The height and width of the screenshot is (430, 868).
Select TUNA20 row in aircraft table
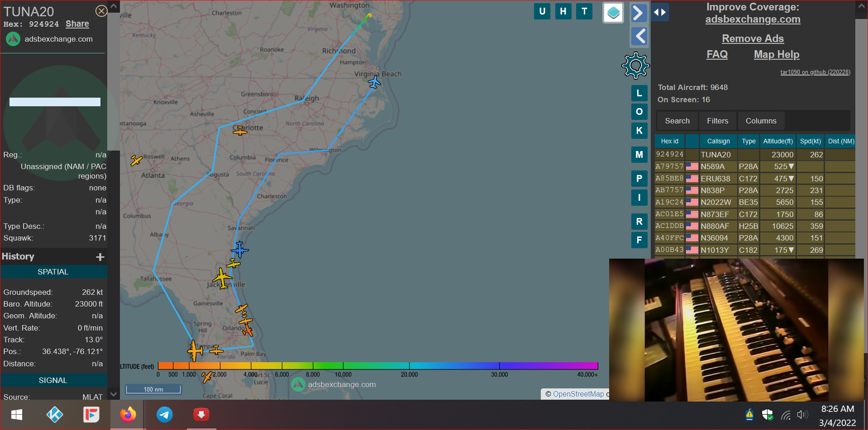tap(755, 155)
